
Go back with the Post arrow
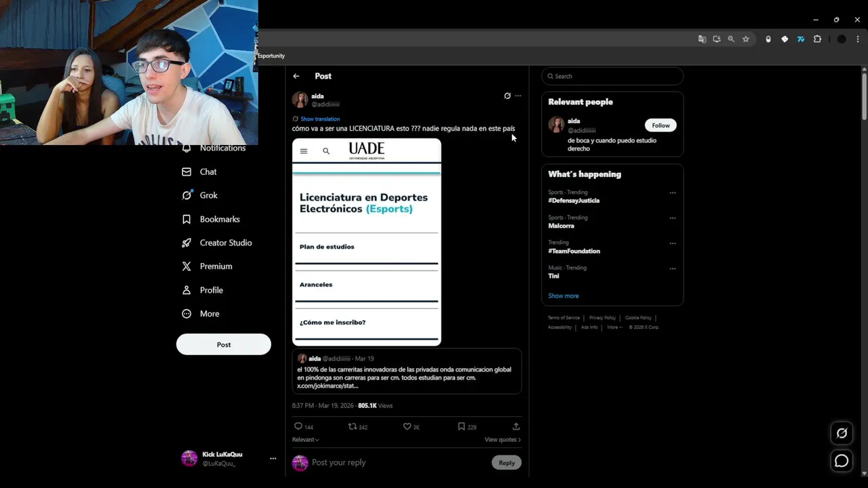pyautogui.click(x=296, y=76)
